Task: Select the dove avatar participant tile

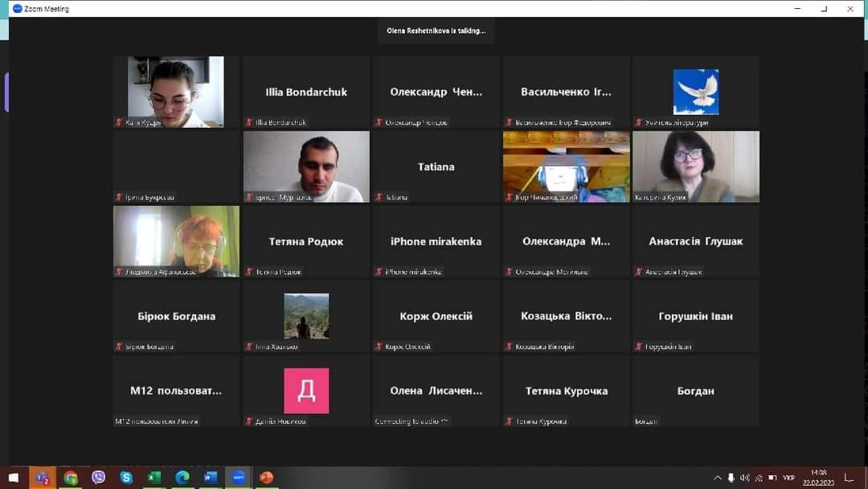Action: pos(696,92)
